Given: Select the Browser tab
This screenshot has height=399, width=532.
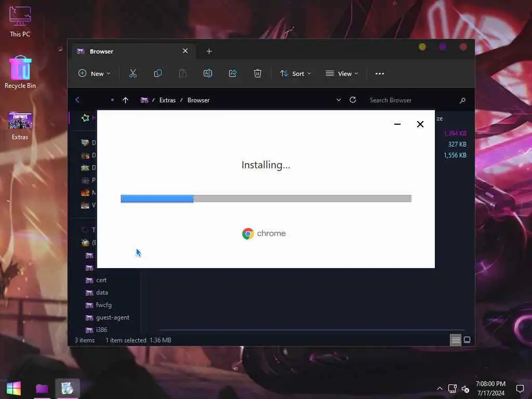Looking at the screenshot, I should 132,51.
